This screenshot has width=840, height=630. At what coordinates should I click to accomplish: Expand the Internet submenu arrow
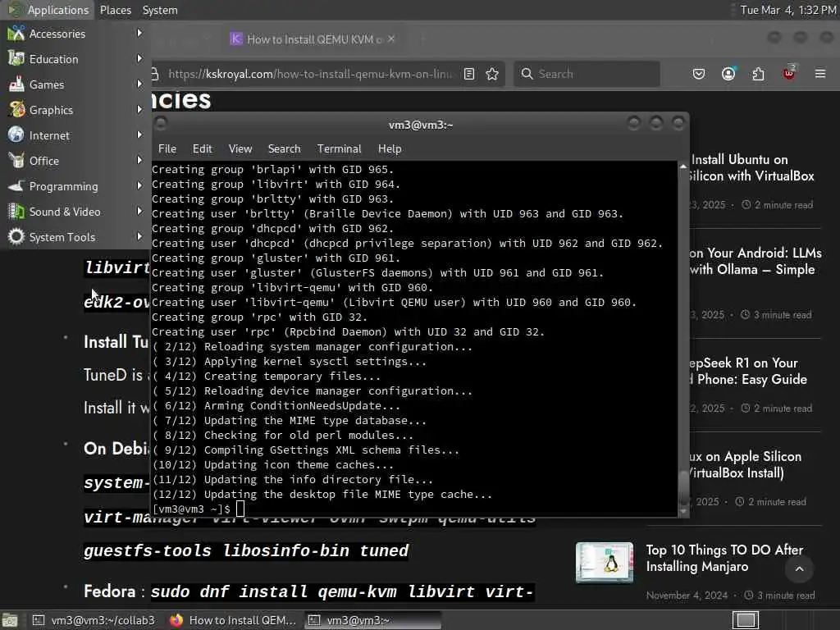point(139,135)
